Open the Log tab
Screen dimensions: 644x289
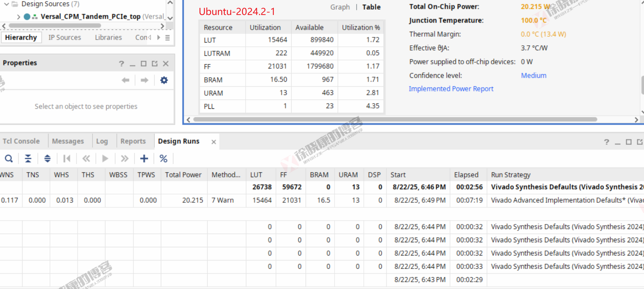102,141
